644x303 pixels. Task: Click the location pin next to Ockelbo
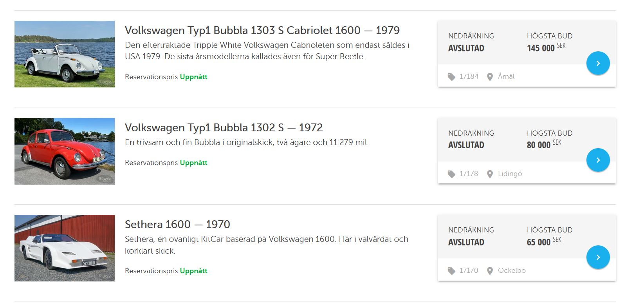point(490,271)
